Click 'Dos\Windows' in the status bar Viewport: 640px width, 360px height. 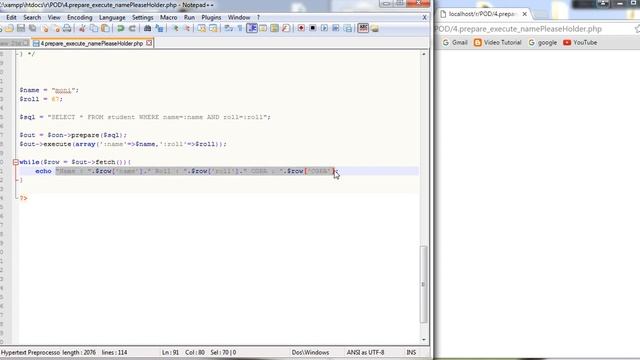coord(310,352)
